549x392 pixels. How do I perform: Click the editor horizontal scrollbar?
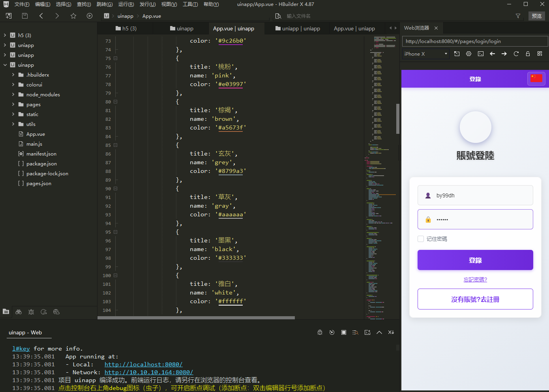[x=196, y=317]
